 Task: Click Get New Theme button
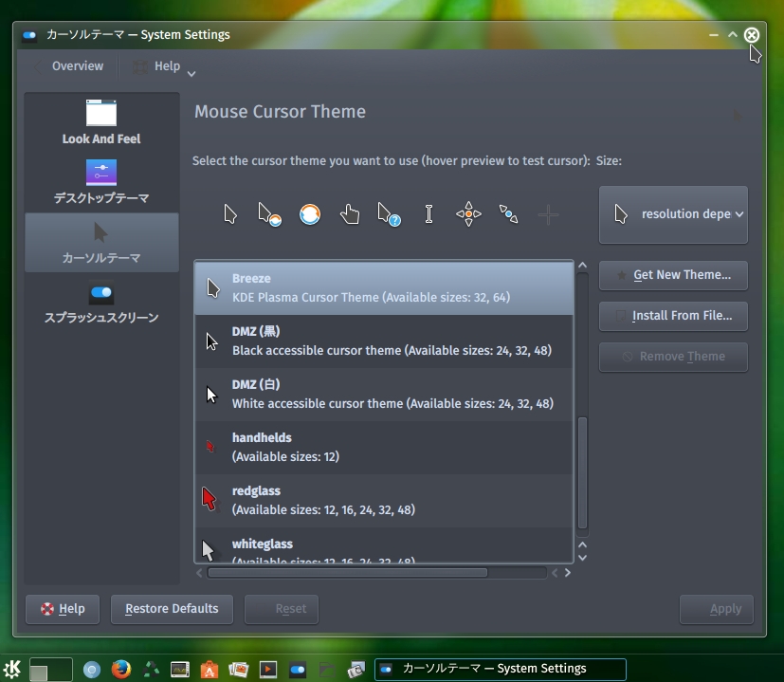[673, 275]
